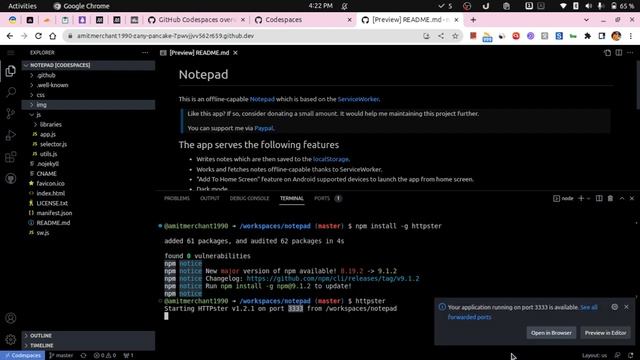Click Open in Browser button

pyautogui.click(x=551, y=333)
